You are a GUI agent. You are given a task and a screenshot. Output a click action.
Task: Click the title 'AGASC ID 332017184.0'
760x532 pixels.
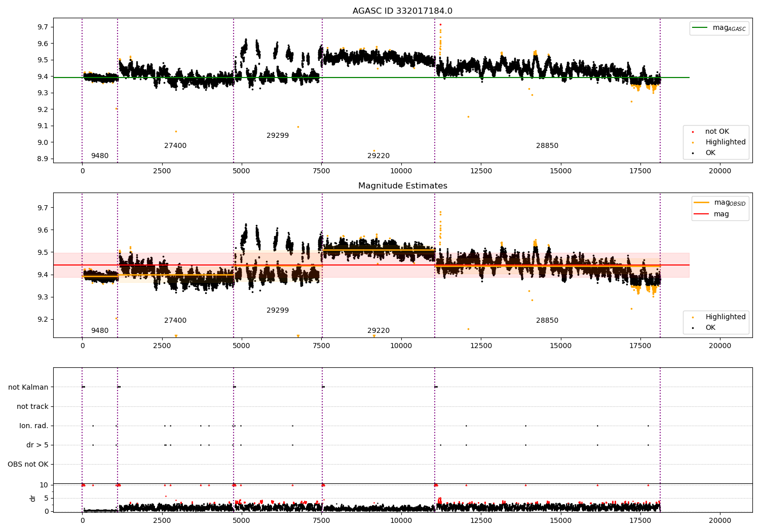pyautogui.click(x=403, y=11)
